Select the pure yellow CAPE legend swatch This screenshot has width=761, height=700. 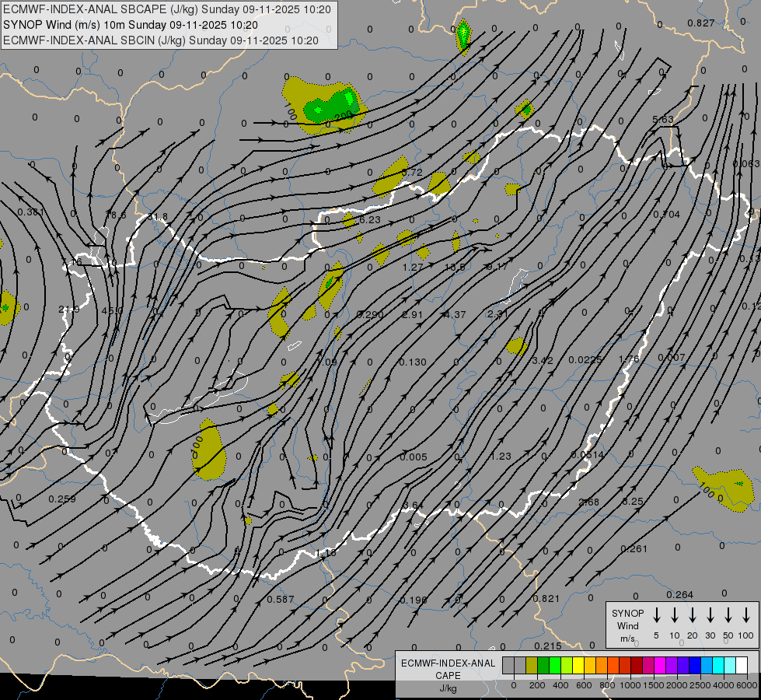pos(578,665)
